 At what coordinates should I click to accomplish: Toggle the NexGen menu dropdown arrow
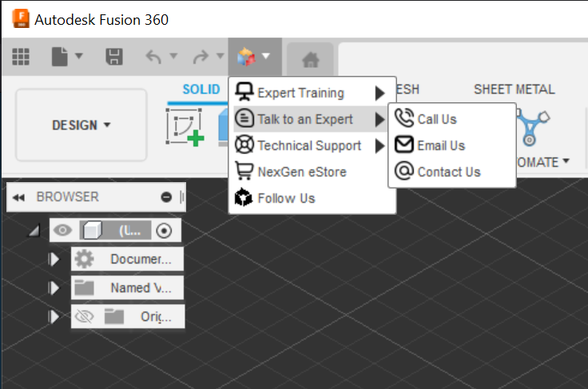(266, 56)
